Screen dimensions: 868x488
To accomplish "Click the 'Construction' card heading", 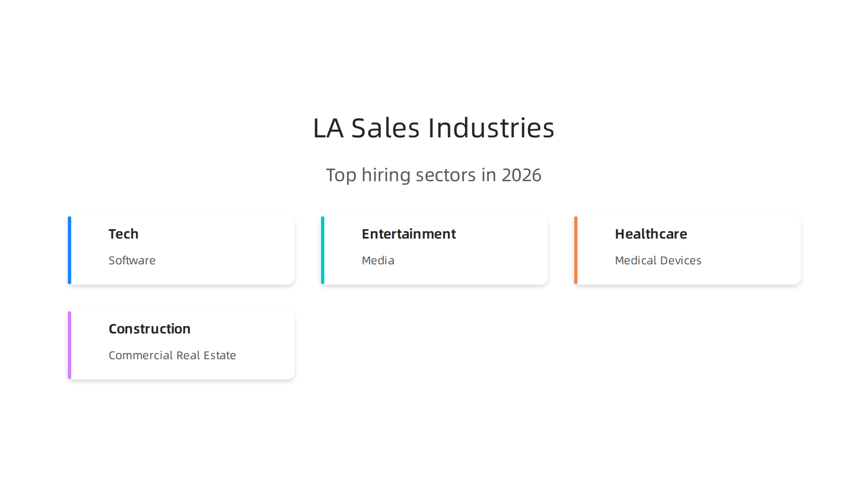I will point(150,329).
